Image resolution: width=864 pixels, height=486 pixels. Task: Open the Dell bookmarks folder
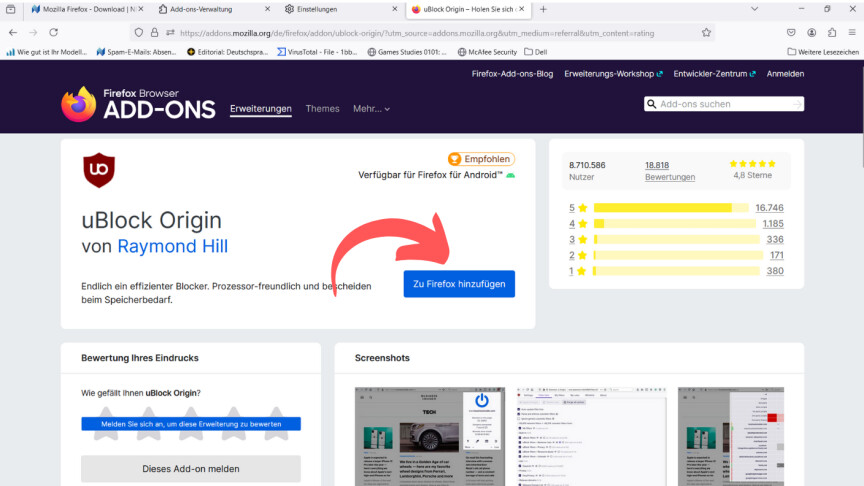click(x=536, y=52)
